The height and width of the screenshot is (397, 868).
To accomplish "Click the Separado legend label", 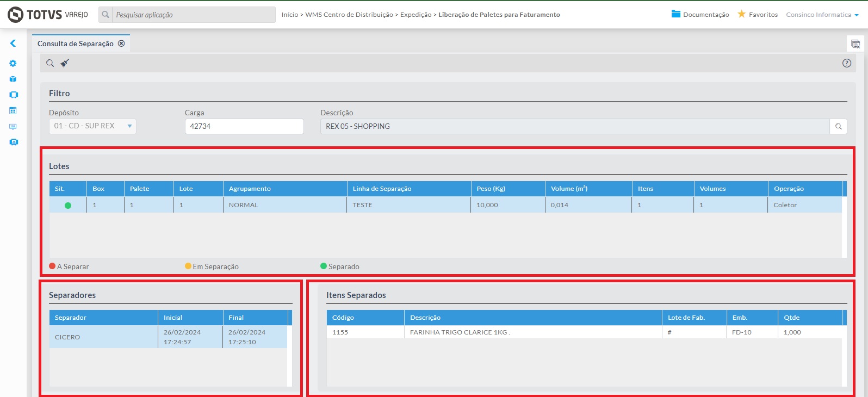I will (x=344, y=266).
